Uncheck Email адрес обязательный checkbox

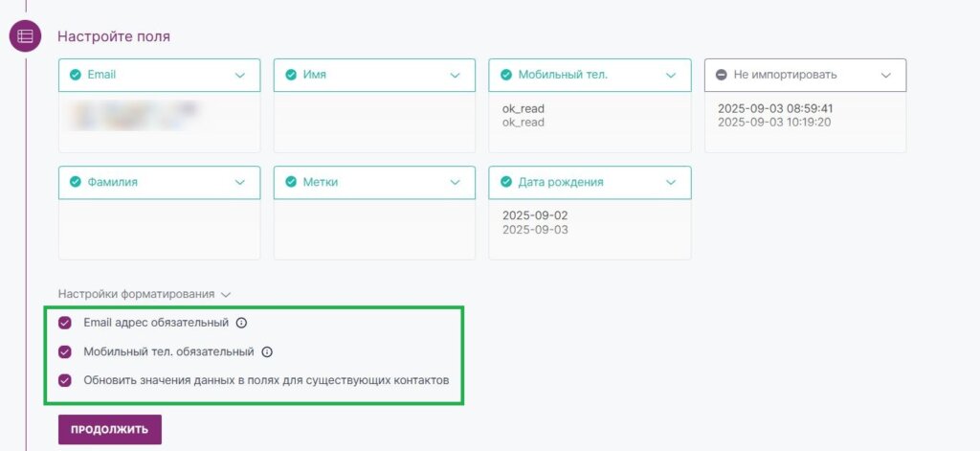[x=65, y=323]
